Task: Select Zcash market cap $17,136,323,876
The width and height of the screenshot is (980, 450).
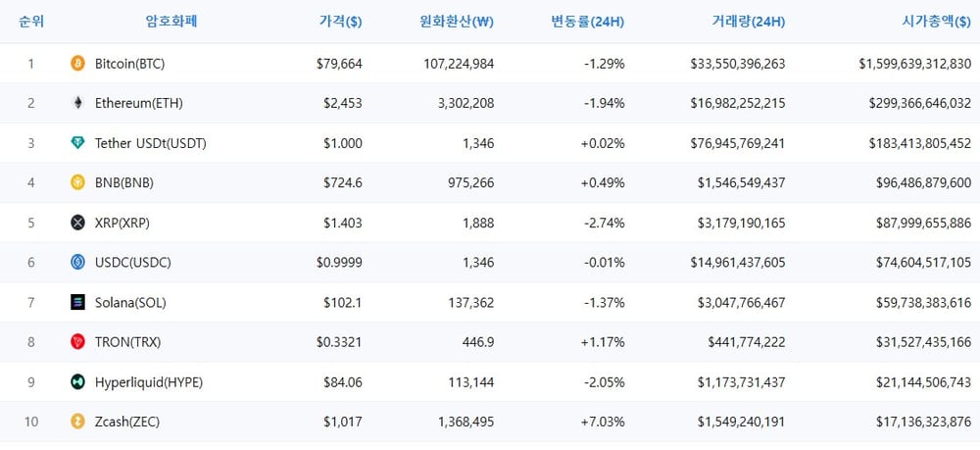Action: click(924, 422)
